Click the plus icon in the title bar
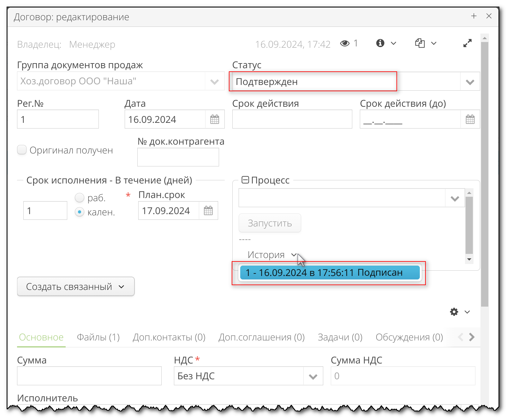The height and width of the screenshot is (420, 506). (474, 16)
